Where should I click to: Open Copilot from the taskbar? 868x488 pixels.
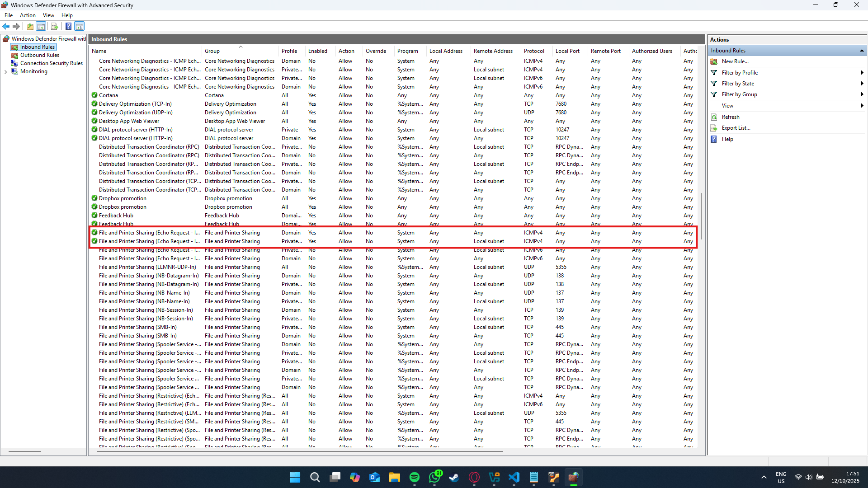tap(354, 477)
